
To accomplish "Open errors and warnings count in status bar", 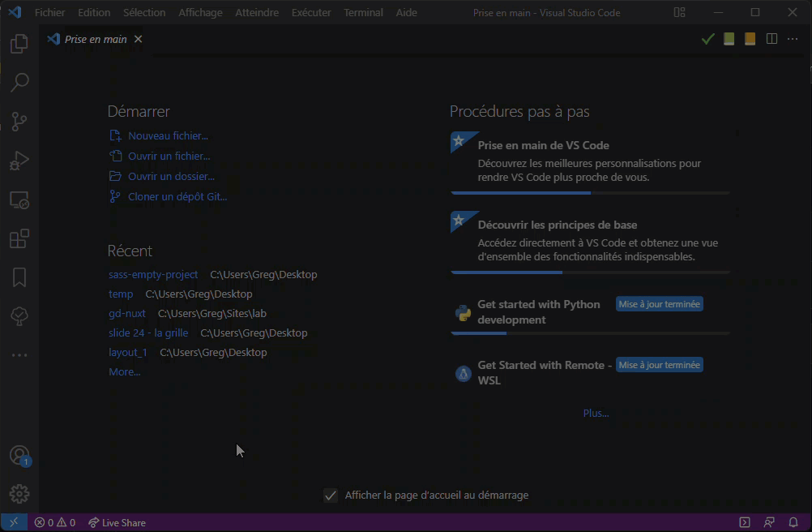I will (x=55, y=523).
